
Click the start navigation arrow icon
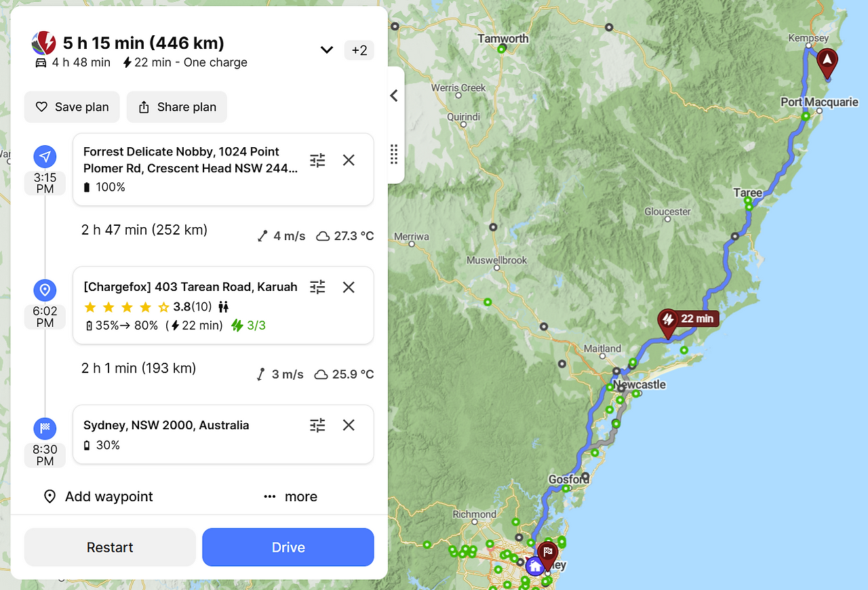tap(45, 157)
